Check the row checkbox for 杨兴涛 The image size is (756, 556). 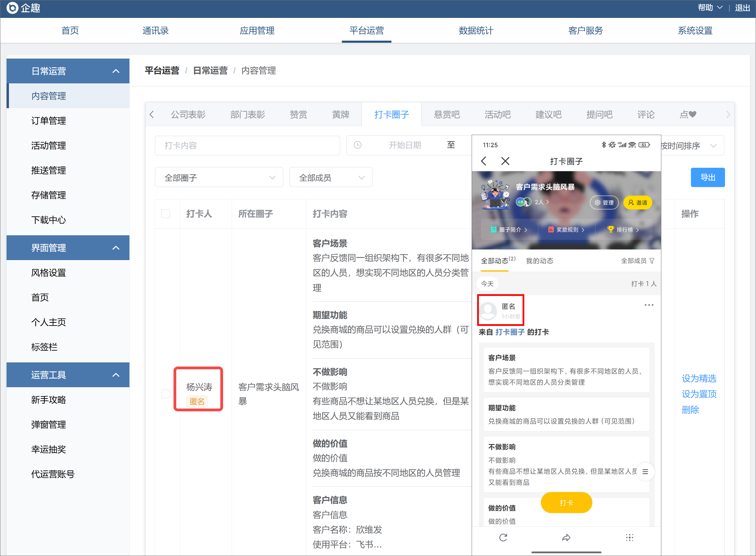point(166,394)
